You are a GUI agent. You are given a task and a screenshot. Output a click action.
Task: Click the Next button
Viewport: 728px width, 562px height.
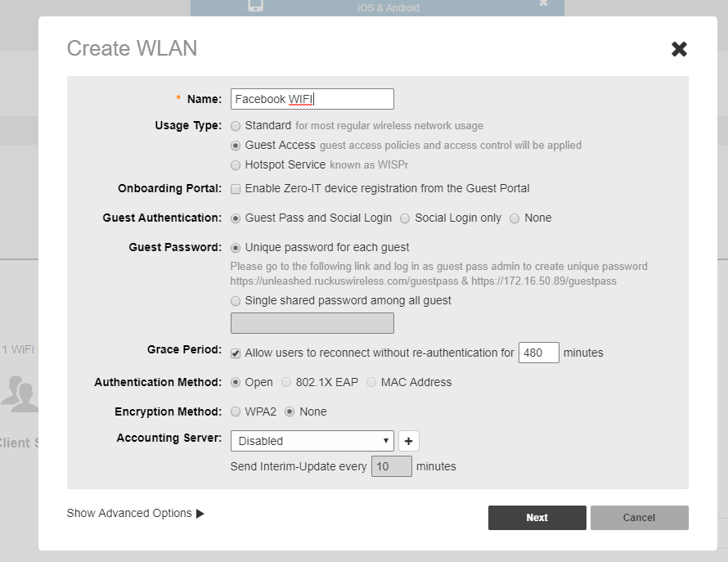pyautogui.click(x=537, y=518)
